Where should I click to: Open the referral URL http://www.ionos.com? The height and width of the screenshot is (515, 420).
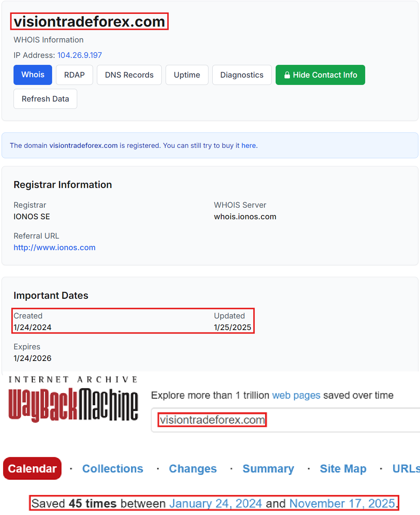tap(54, 247)
